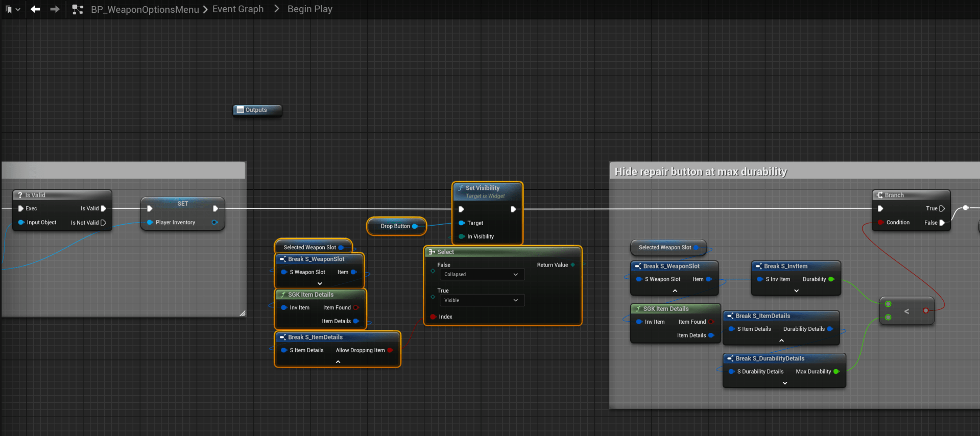Expand the Break S_DurabilityDetails node pins

coord(784,383)
